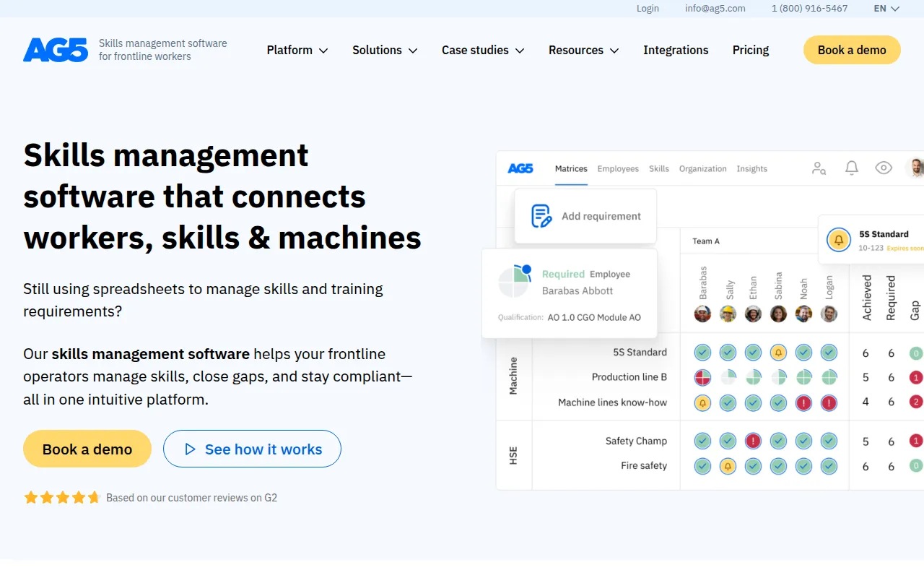This screenshot has width=924, height=578.
Task: Click the AG5 logo in app preview
Action: [x=520, y=168]
